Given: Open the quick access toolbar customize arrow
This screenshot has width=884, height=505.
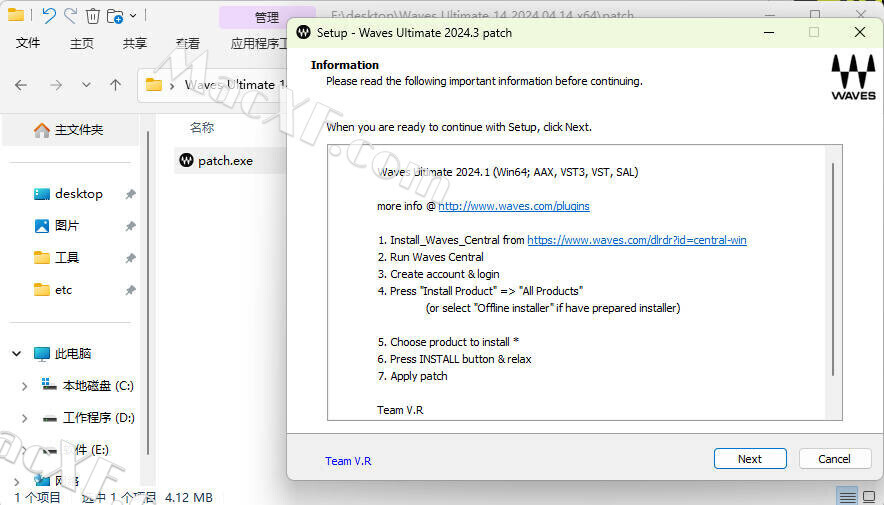Looking at the screenshot, I should pyautogui.click(x=133, y=16).
